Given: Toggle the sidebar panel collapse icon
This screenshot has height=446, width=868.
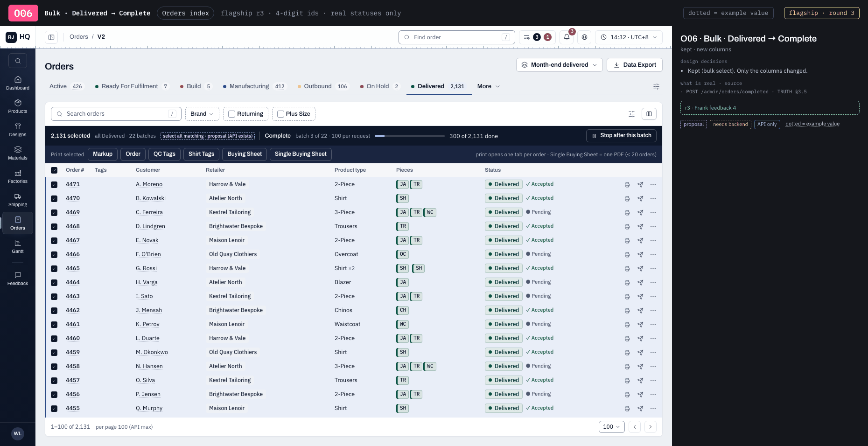Looking at the screenshot, I should point(51,37).
